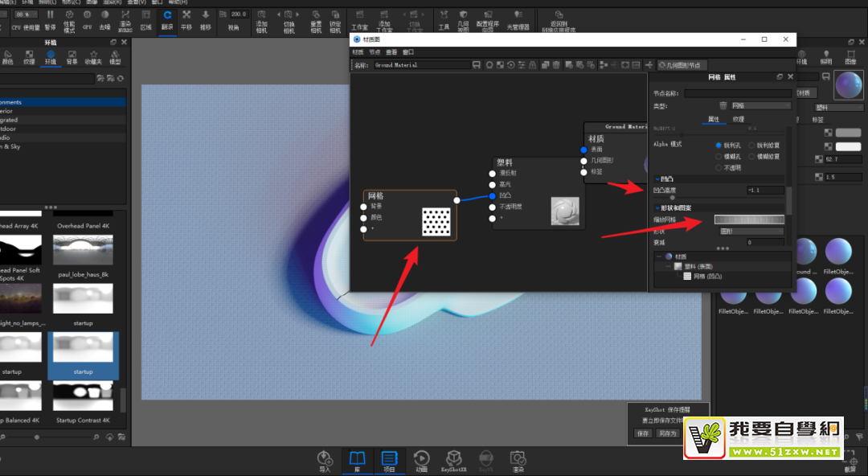
Task: Click the 另存为 button in save reminder
Action: coord(667,433)
